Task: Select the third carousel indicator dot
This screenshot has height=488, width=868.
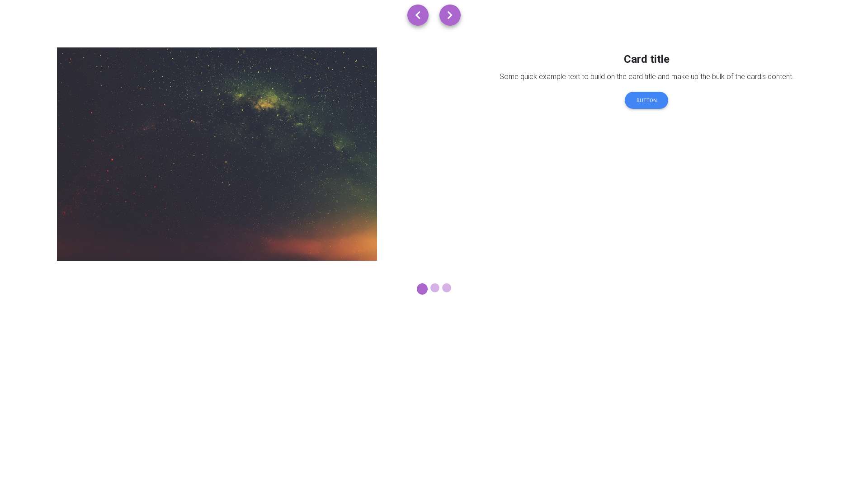Action: click(x=447, y=288)
